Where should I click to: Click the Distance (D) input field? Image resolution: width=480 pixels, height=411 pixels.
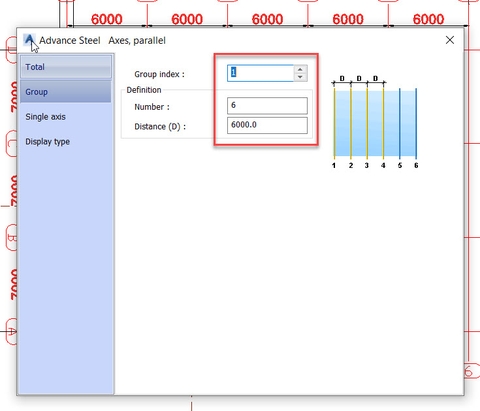click(267, 125)
